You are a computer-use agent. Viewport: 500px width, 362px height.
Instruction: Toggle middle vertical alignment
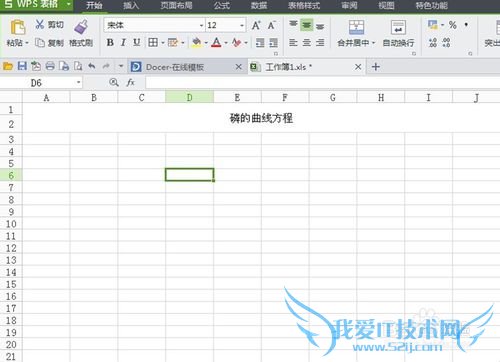tap(307, 25)
